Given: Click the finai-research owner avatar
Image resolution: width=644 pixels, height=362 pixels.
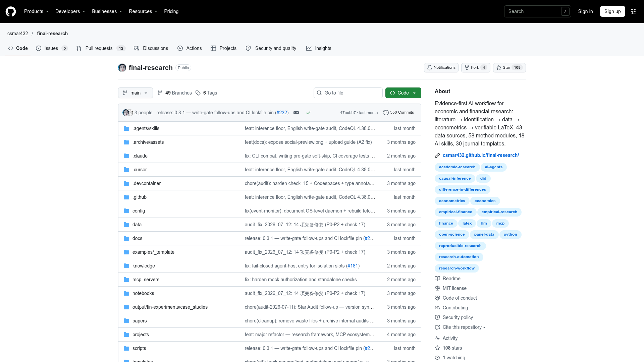Looking at the screenshot, I should (x=122, y=68).
